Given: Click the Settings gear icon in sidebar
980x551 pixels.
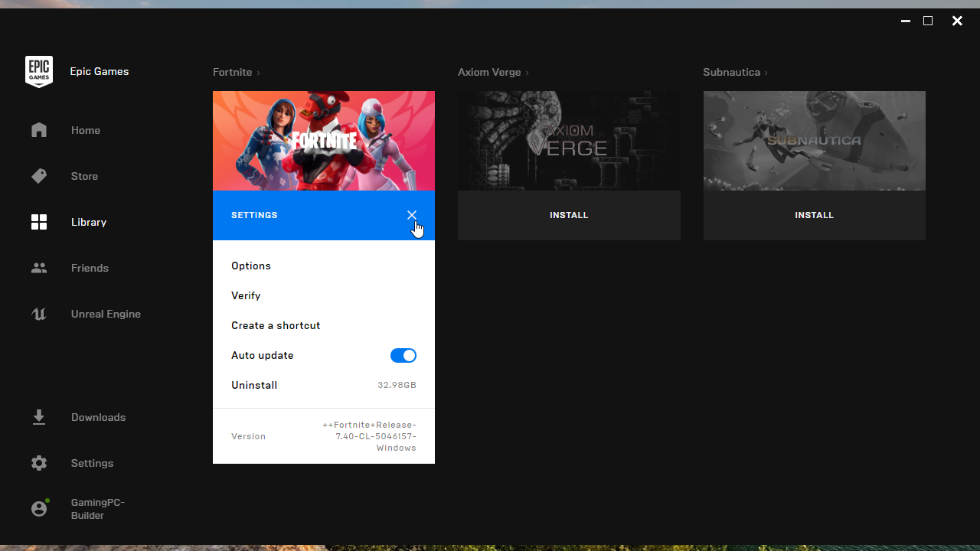Looking at the screenshot, I should tap(39, 463).
